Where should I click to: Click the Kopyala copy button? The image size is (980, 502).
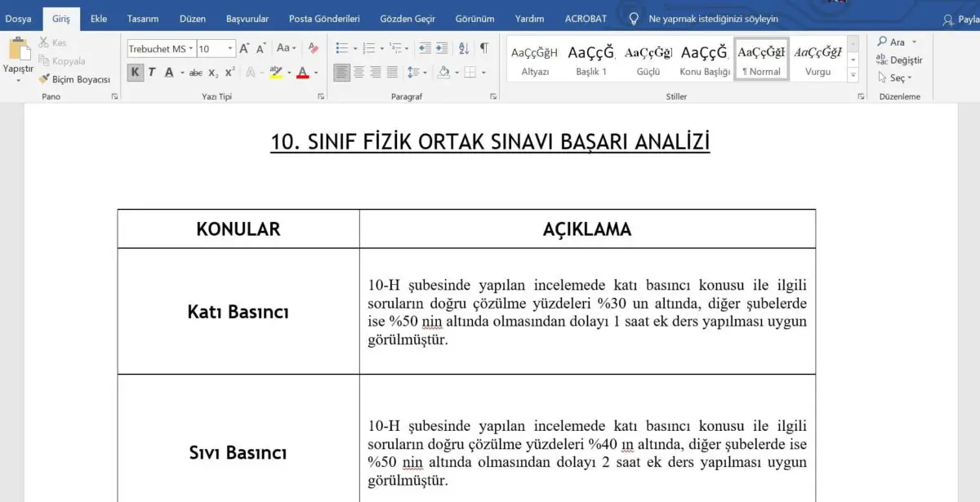click(x=61, y=60)
